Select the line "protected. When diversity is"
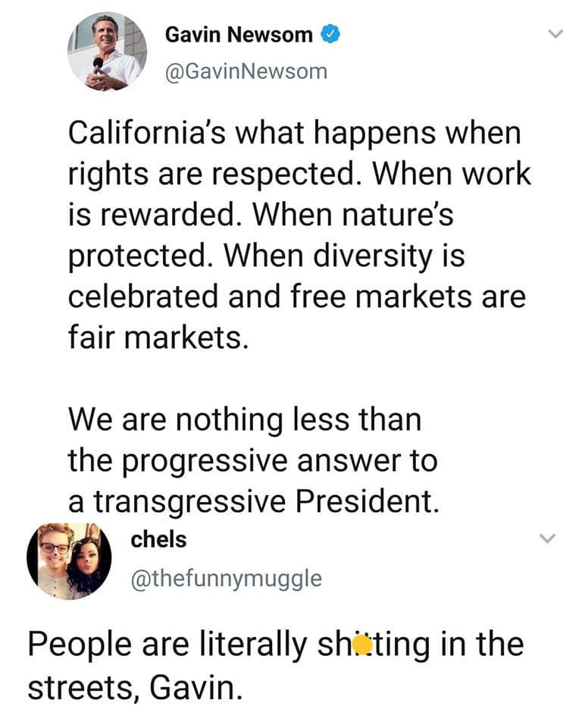Screen dimensions: 582x728 point(267,256)
